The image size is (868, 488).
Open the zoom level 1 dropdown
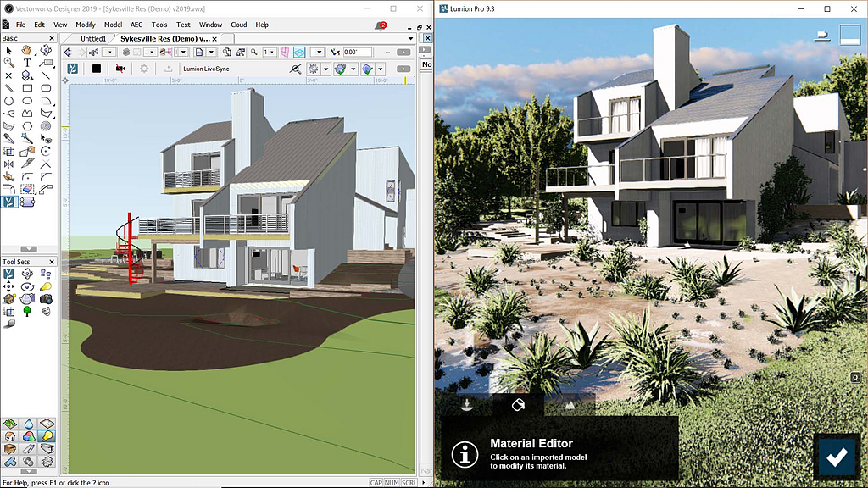269,52
